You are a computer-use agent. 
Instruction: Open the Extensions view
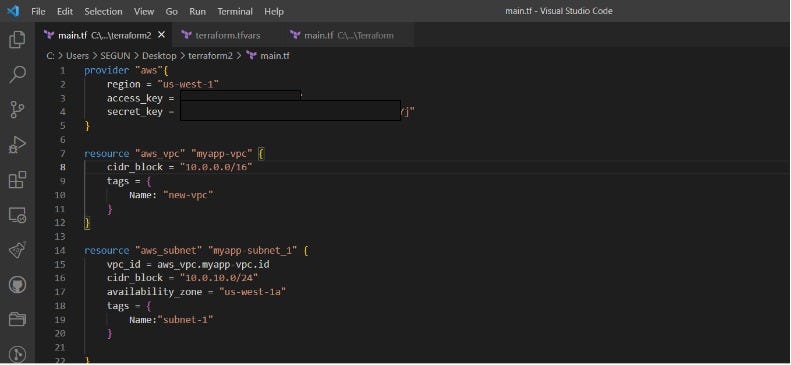point(17,179)
